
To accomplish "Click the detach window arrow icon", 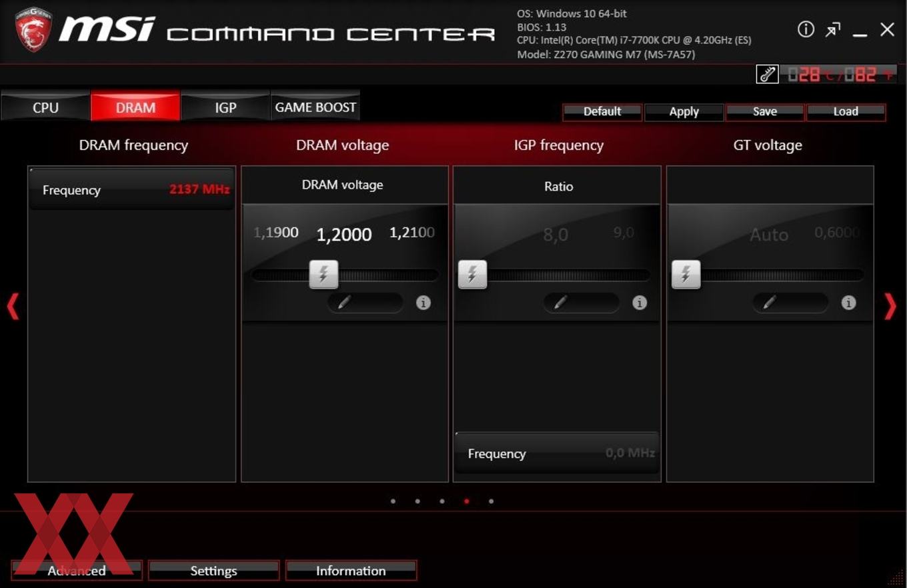I will (x=833, y=30).
